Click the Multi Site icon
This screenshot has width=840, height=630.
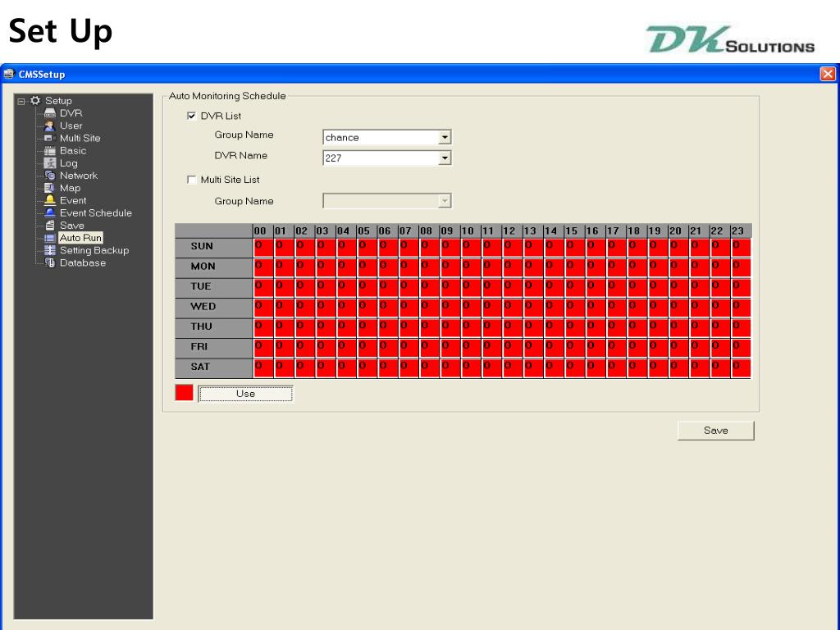tap(50, 138)
